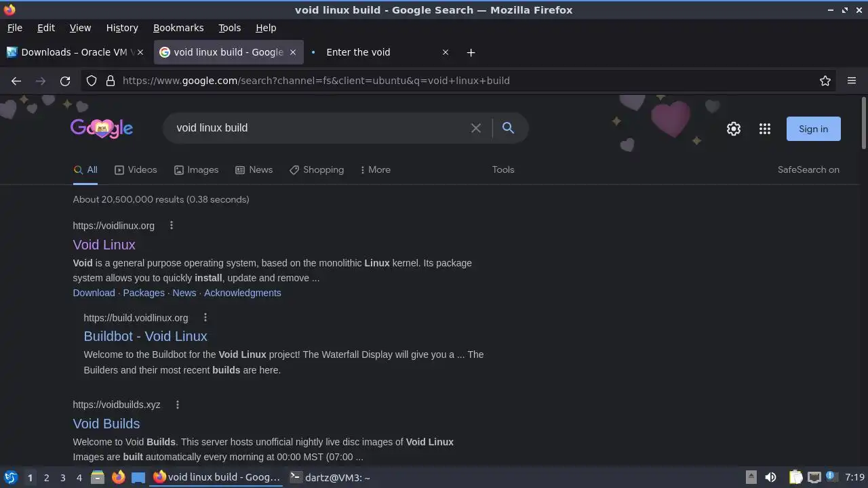
Task: Switch to workspace 4
Action: tap(79, 478)
